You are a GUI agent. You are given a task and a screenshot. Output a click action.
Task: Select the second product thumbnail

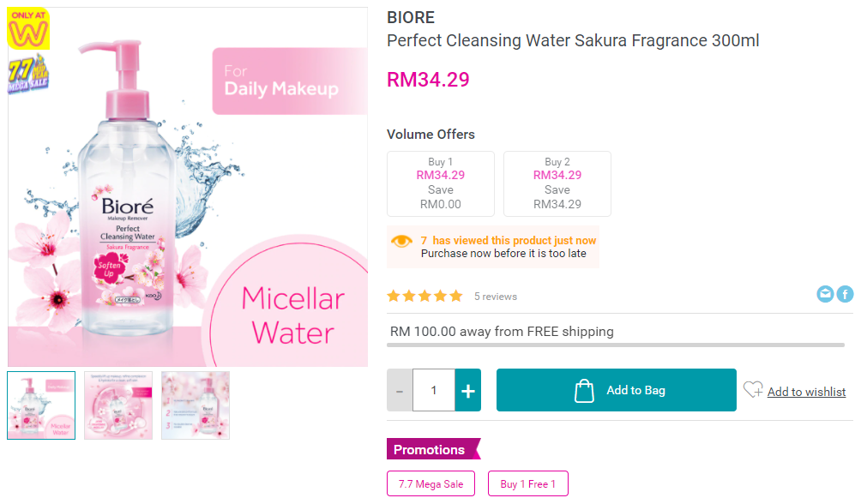118,405
